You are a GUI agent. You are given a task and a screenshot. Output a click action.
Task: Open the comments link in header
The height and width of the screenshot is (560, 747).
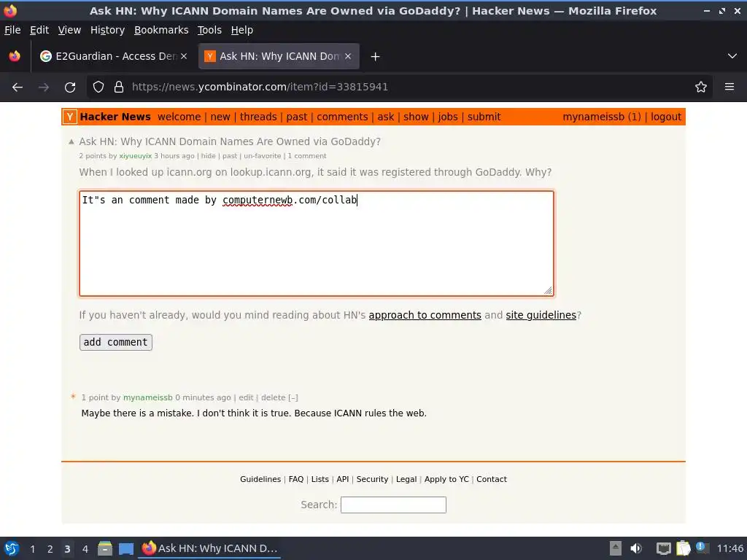coord(342,117)
